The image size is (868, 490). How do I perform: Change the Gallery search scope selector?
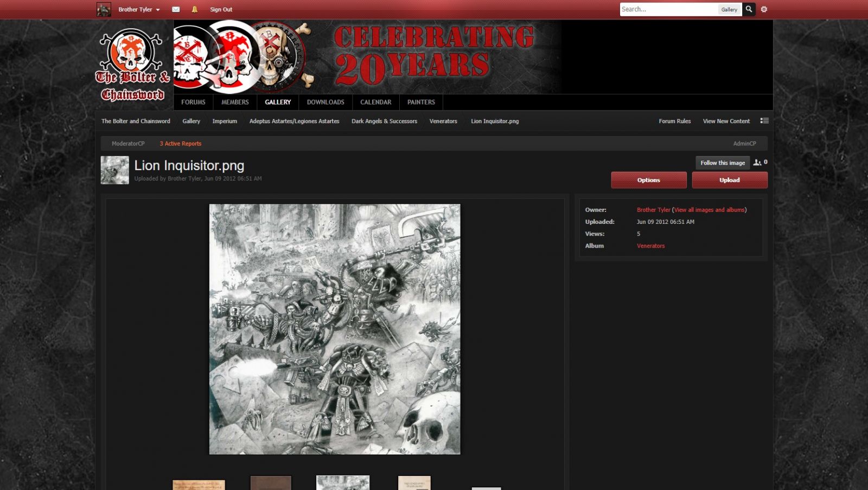729,9
